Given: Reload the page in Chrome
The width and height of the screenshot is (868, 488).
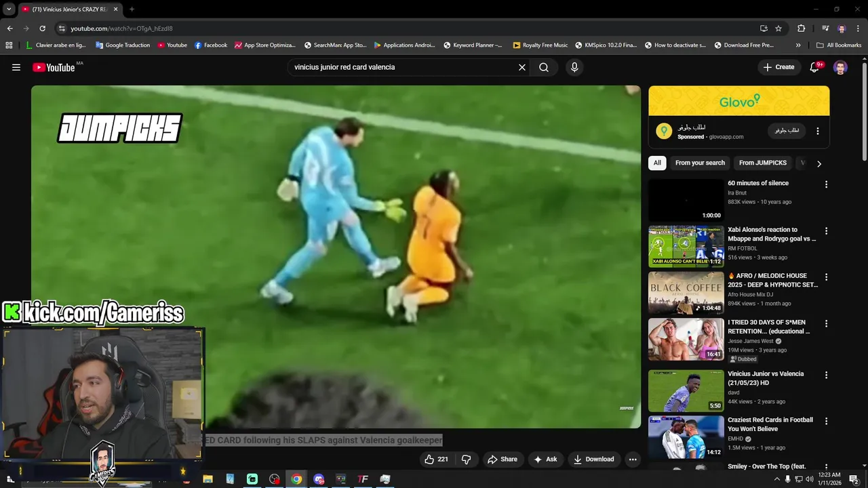Looking at the screenshot, I should click(42, 28).
